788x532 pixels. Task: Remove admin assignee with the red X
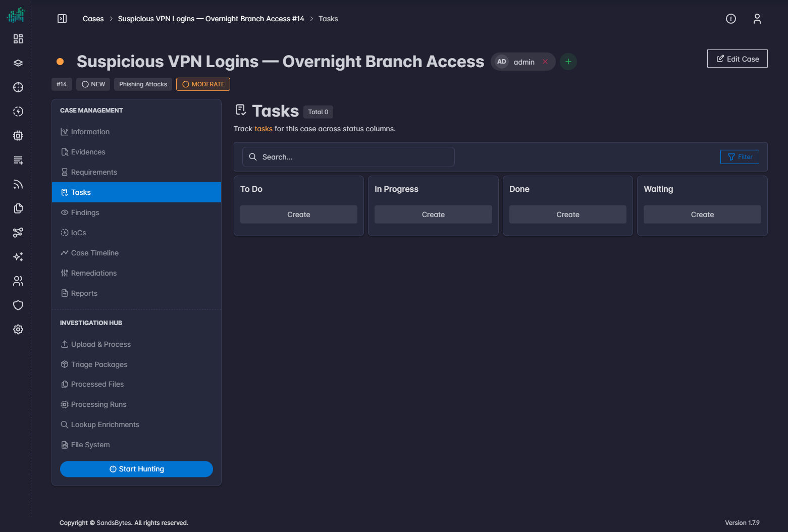point(545,62)
